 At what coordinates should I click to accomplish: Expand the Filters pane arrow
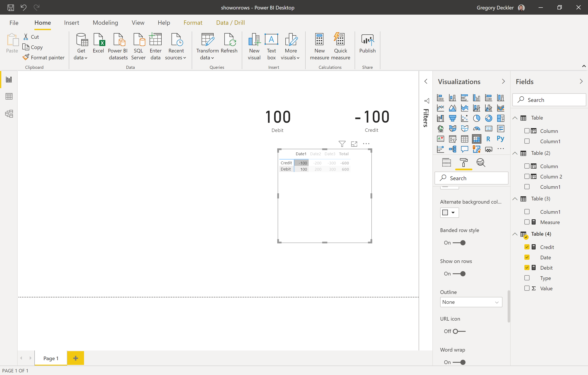point(426,81)
